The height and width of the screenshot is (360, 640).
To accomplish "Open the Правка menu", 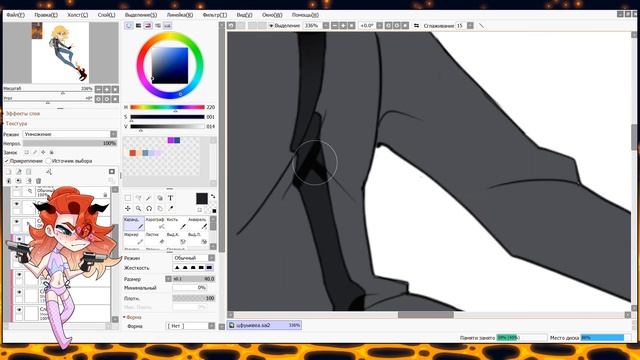I will [45, 15].
